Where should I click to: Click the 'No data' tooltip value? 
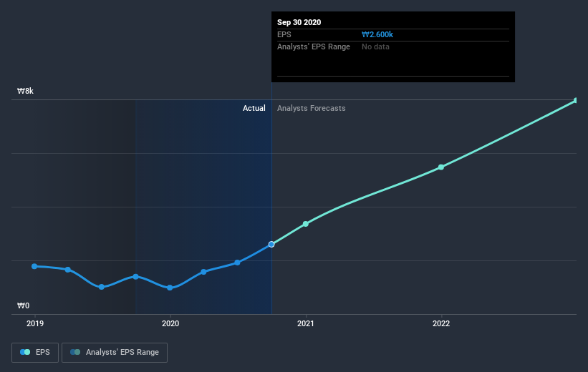[375, 46]
